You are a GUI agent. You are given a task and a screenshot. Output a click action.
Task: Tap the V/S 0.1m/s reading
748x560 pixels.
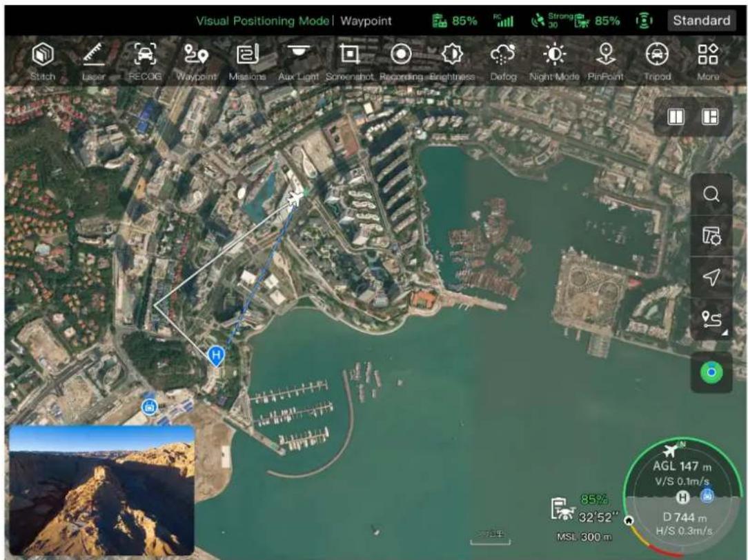682,481
